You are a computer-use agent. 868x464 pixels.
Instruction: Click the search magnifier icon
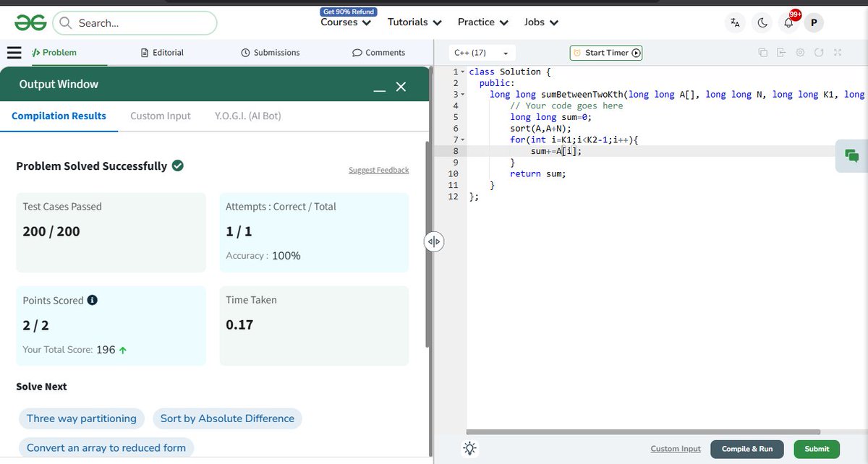(65, 23)
